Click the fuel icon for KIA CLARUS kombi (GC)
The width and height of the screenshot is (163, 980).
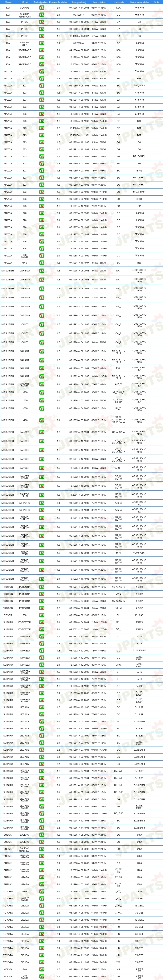pos(42,15)
